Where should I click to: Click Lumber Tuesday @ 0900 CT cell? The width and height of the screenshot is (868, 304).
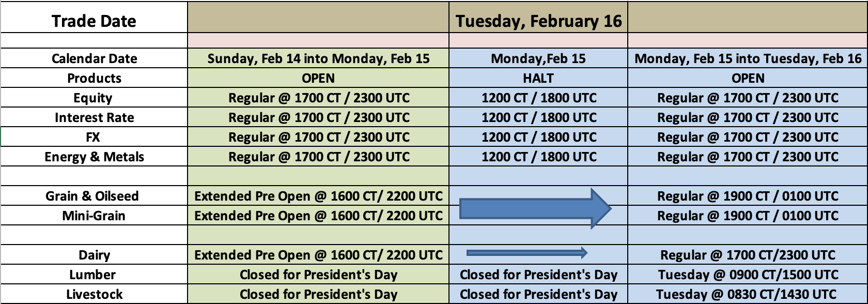point(748,275)
